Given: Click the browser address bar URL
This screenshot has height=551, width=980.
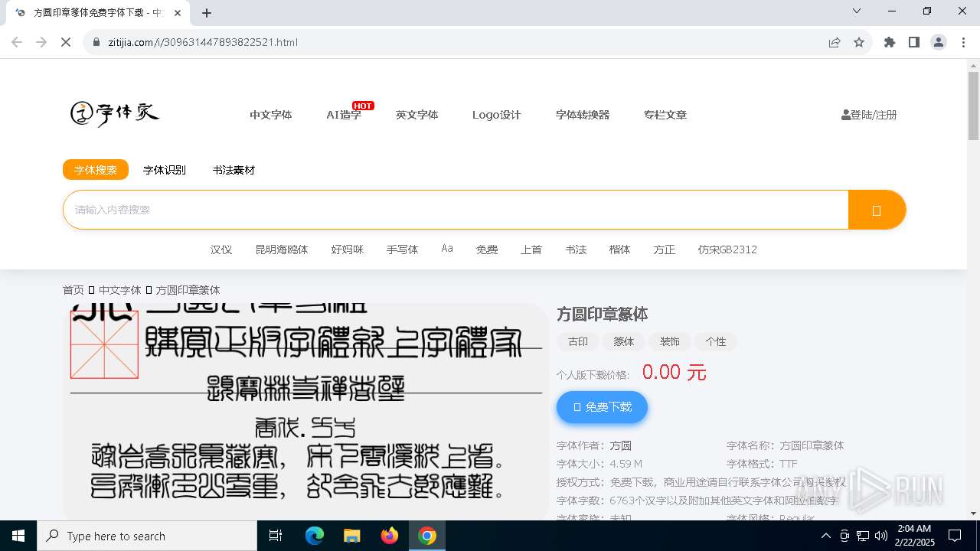Looking at the screenshot, I should 203,42.
